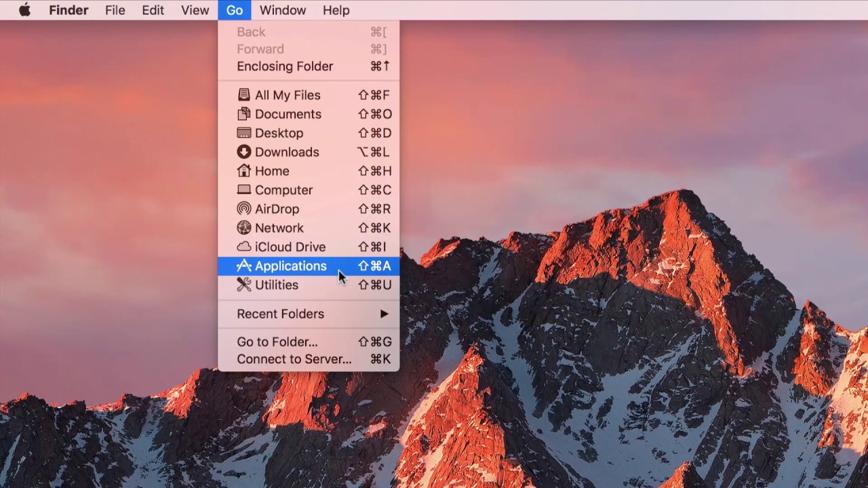Open the Window menu
The image size is (868, 488).
click(283, 10)
